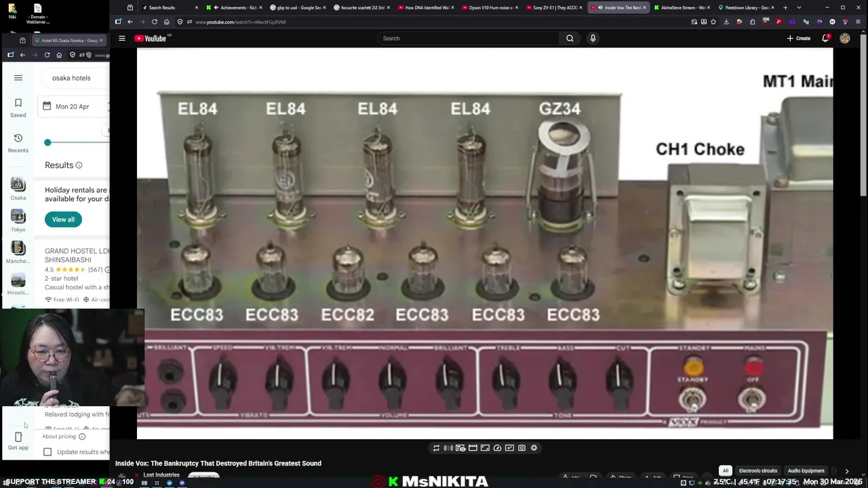Click the View all holiday rentals button
Viewport: 868px width, 488px height.
tap(63, 220)
